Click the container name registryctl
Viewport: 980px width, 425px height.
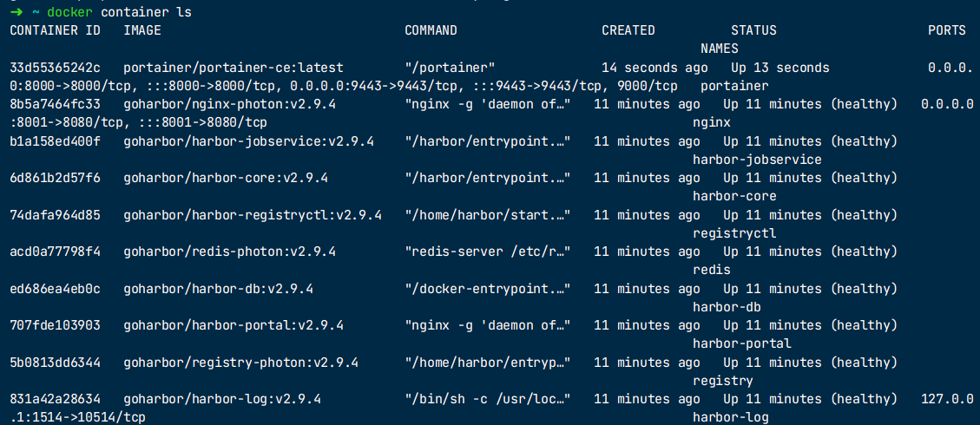[x=734, y=233]
